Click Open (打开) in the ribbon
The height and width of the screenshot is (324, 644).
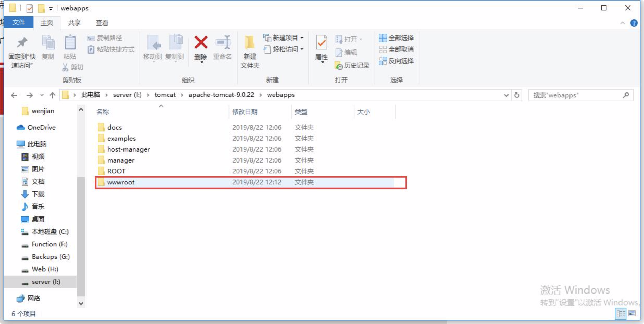point(349,39)
